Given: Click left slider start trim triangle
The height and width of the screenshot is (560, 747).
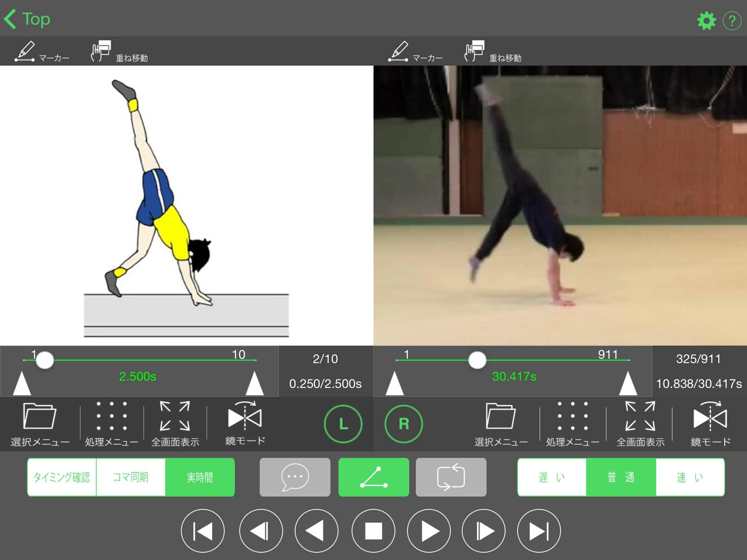Looking at the screenshot, I should pos(22,383).
